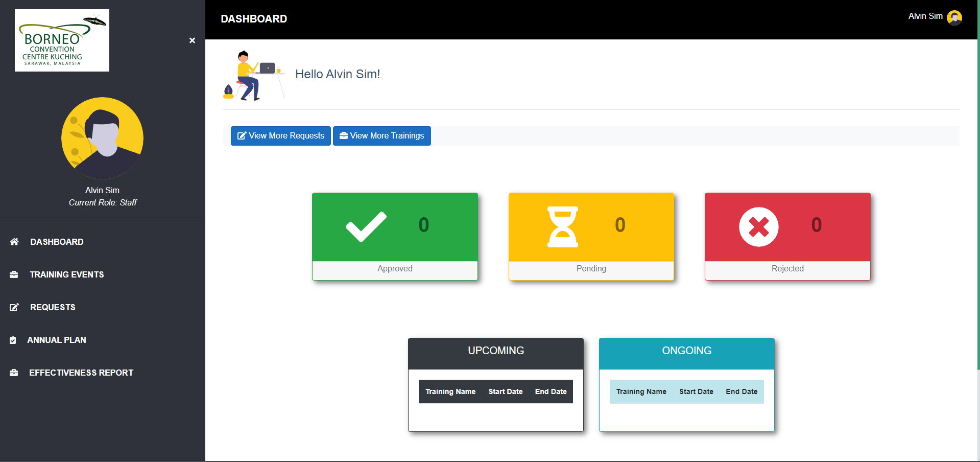The width and height of the screenshot is (980, 462).
Task: Click the red X Rejected icon
Action: 758,226
